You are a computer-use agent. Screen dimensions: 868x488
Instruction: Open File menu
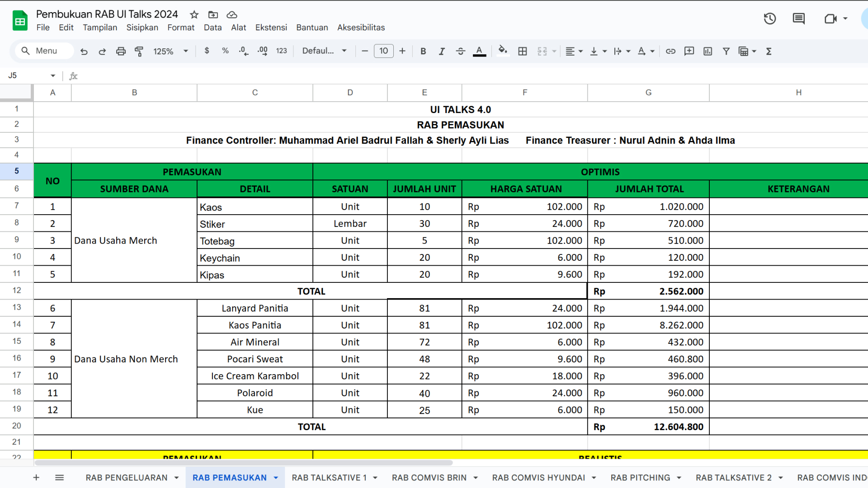43,27
